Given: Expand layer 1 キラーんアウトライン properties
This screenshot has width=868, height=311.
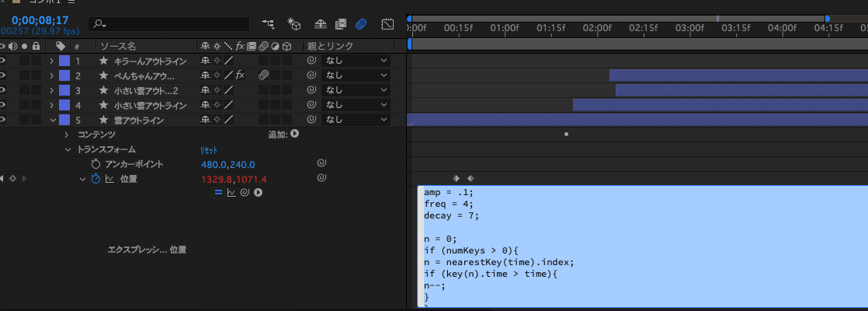Looking at the screenshot, I should coord(51,61).
